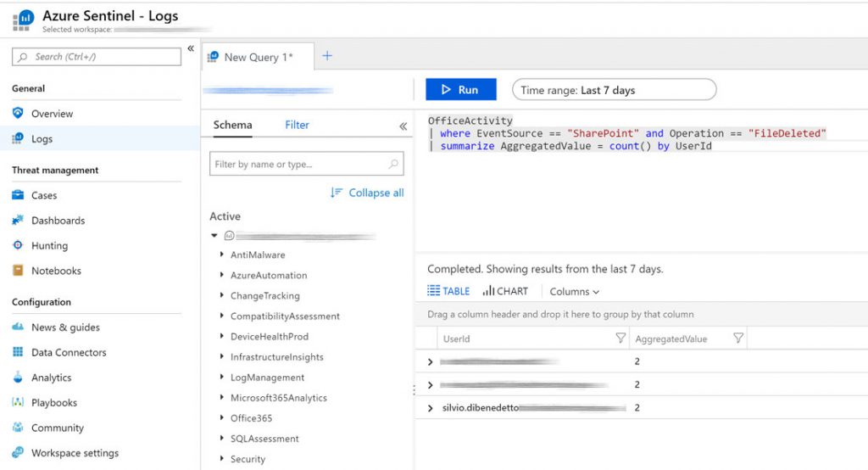Viewport: 868px width, 470px height.
Task: Open Data Connectors grid icon
Action: point(18,352)
